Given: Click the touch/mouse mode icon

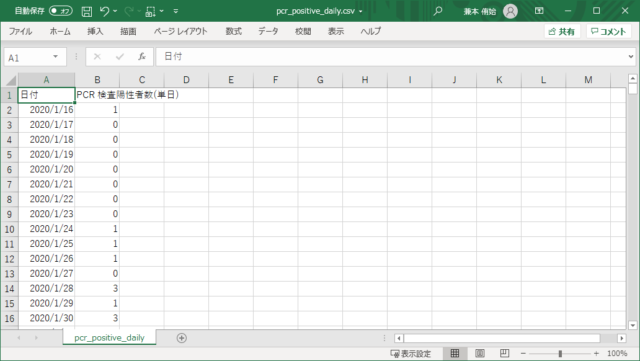Looking at the screenshot, I should [150, 11].
